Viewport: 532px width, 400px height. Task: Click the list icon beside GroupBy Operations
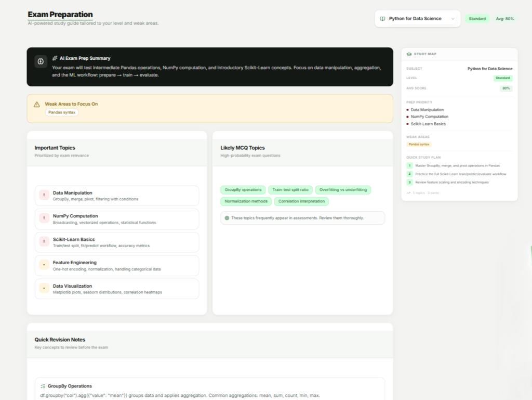(x=43, y=386)
